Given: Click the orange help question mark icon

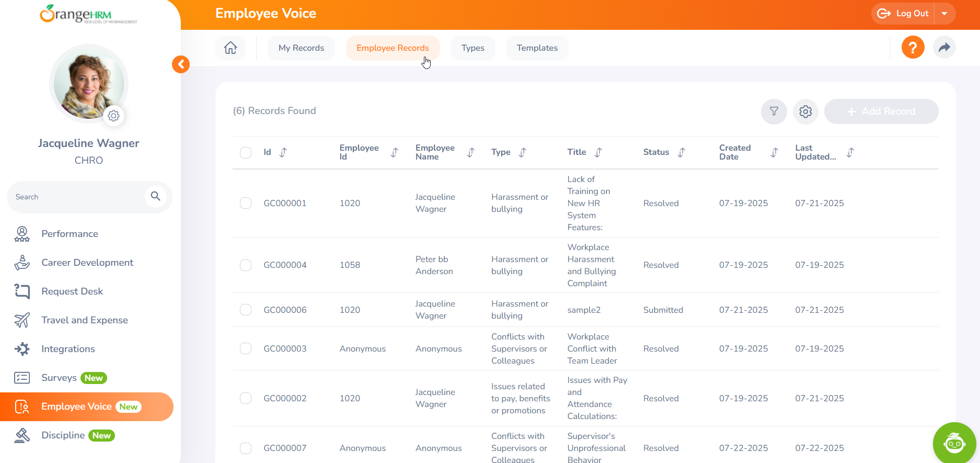Looking at the screenshot, I should pyautogui.click(x=913, y=48).
